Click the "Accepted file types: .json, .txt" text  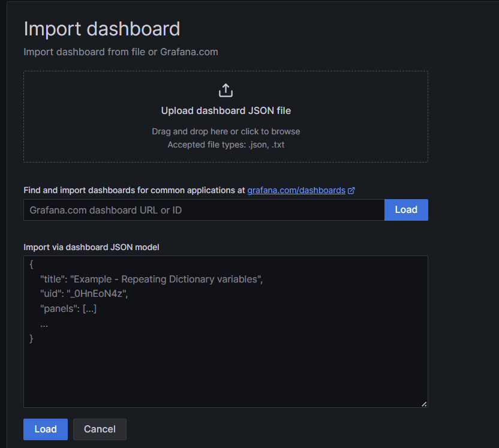(226, 145)
